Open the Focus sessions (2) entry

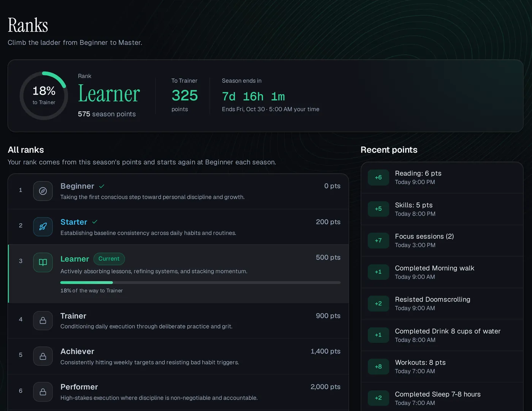[x=442, y=241]
